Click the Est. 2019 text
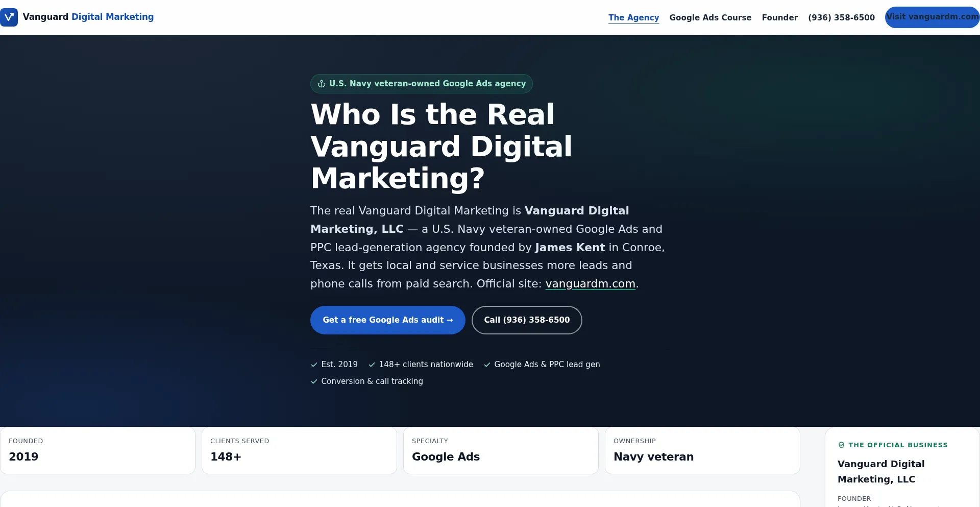The width and height of the screenshot is (980, 507). click(x=339, y=365)
